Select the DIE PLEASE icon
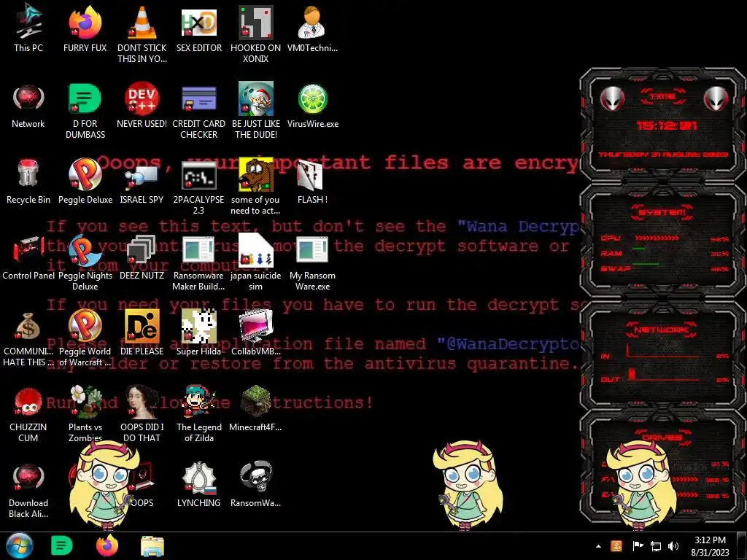This screenshot has width=747, height=560. 142,325
